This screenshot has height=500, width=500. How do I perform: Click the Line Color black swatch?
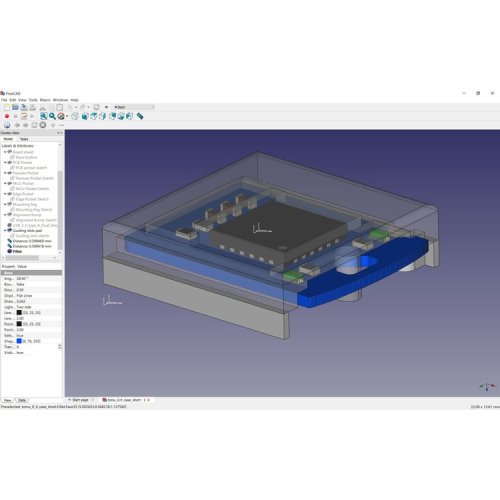(19, 313)
